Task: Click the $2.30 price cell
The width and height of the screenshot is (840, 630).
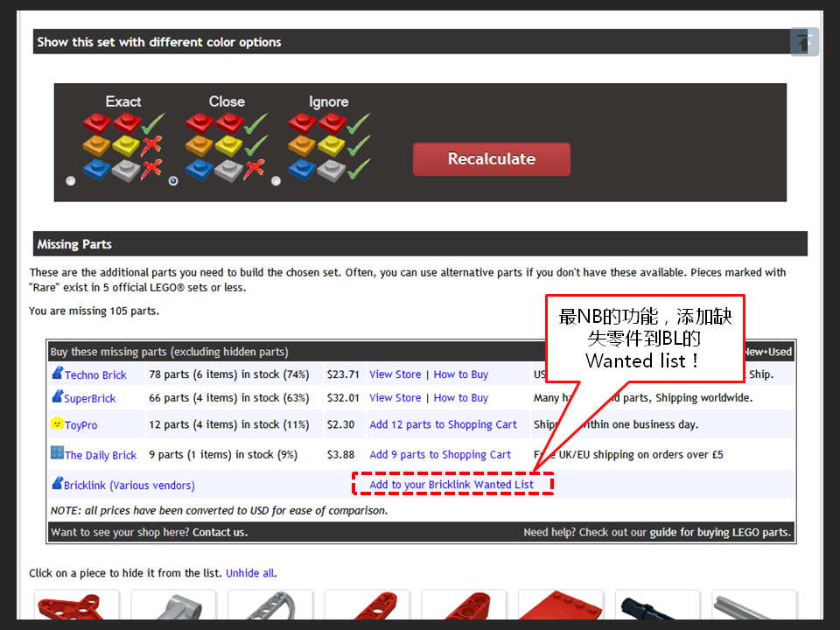Action: coord(340,425)
